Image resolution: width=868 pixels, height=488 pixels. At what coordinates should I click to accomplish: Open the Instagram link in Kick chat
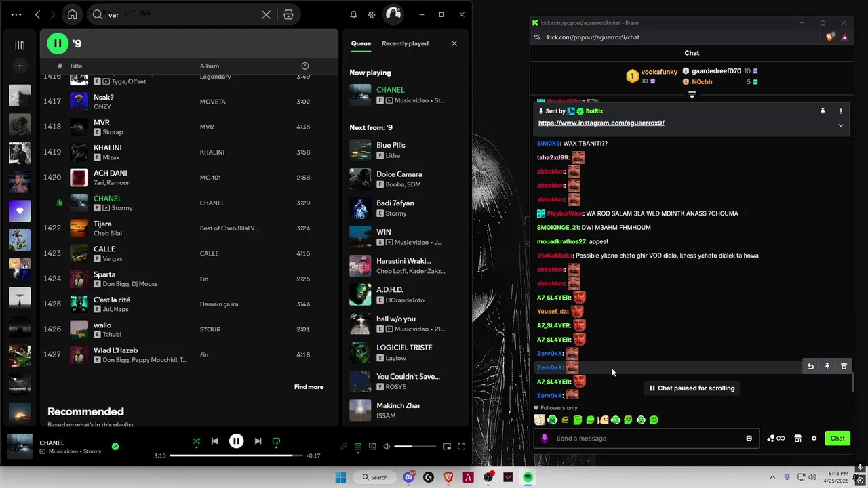pyautogui.click(x=601, y=123)
